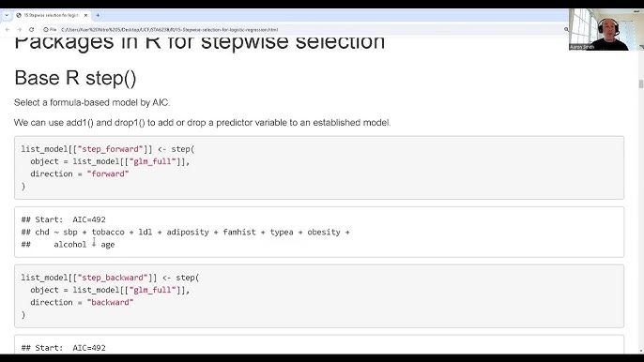Click the Base R step() heading
The height and width of the screenshot is (362, 644).
point(75,78)
